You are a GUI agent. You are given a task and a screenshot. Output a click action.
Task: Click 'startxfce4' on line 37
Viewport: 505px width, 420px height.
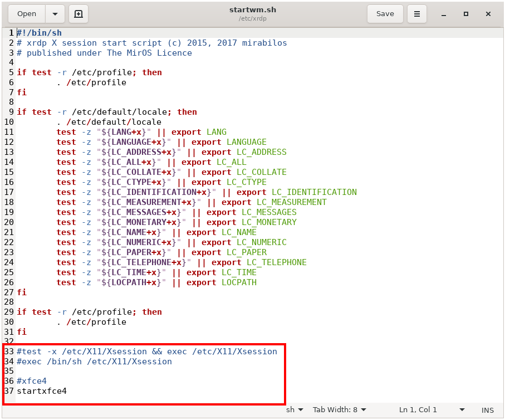[42, 391]
